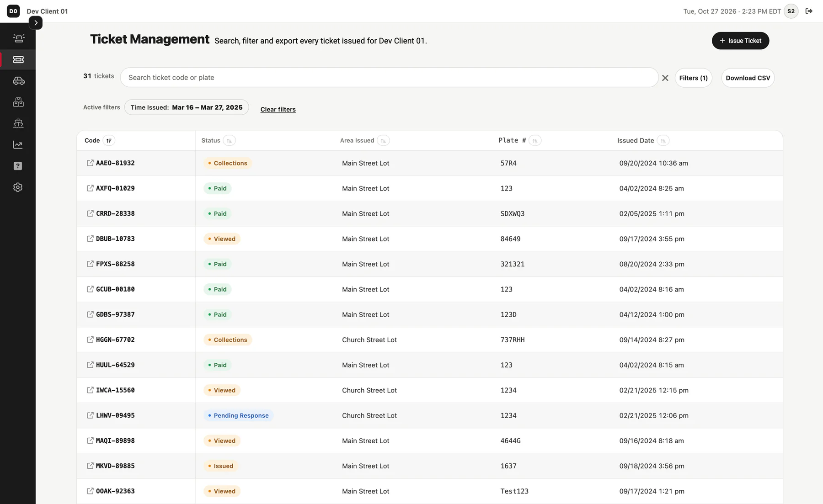Open ticket code DBUB-10783
This screenshot has height=504, width=823.
115,239
